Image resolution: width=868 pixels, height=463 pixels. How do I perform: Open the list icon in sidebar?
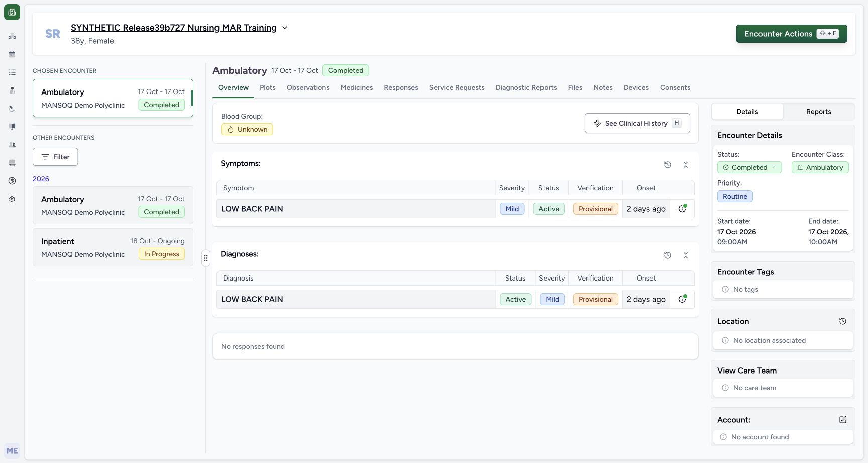[12, 72]
